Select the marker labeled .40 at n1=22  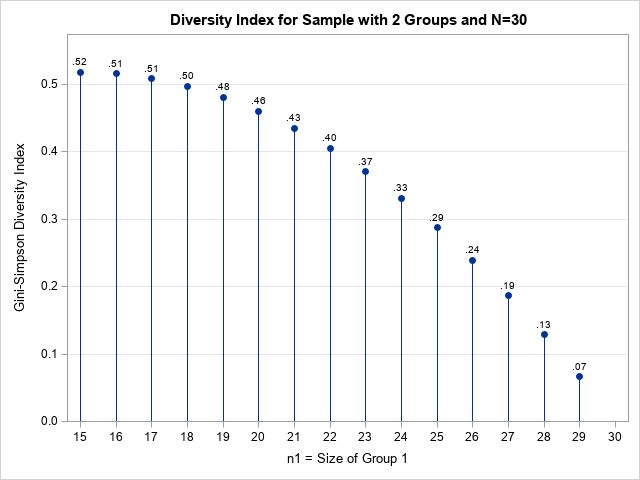click(x=330, y=149)
